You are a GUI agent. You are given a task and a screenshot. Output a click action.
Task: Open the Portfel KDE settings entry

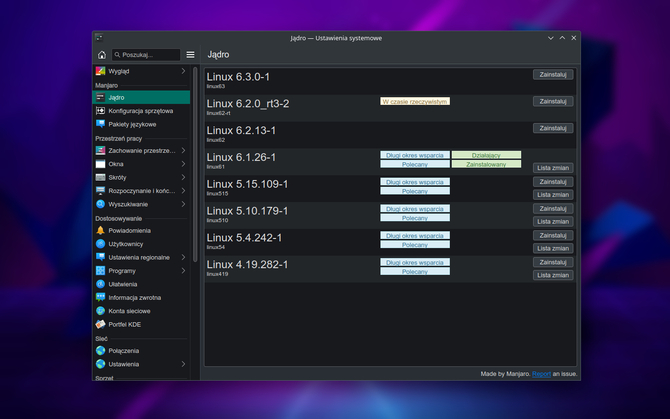click(141, 324)
